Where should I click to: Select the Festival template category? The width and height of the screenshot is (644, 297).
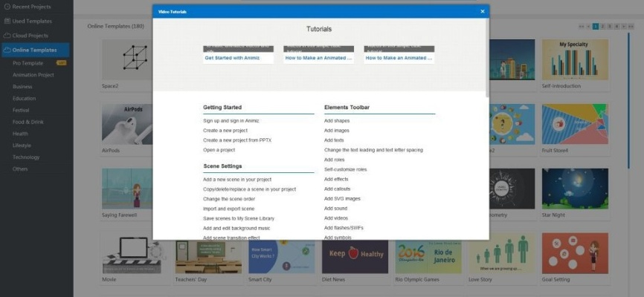[21, 111]
